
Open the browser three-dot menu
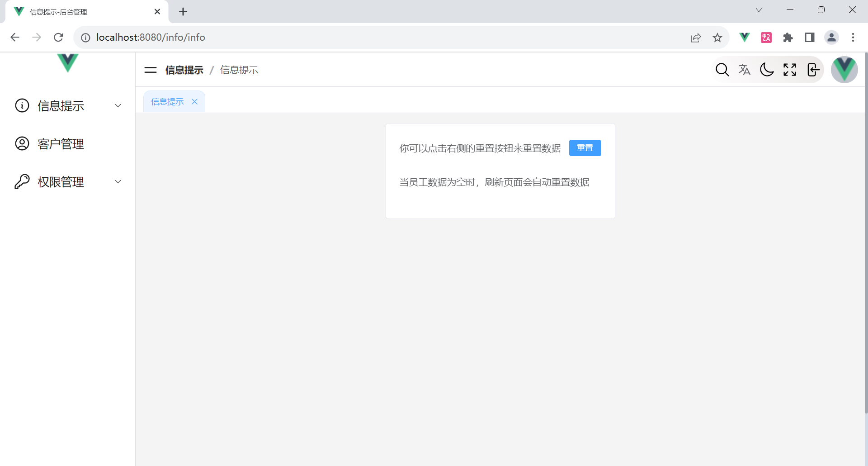853,38
